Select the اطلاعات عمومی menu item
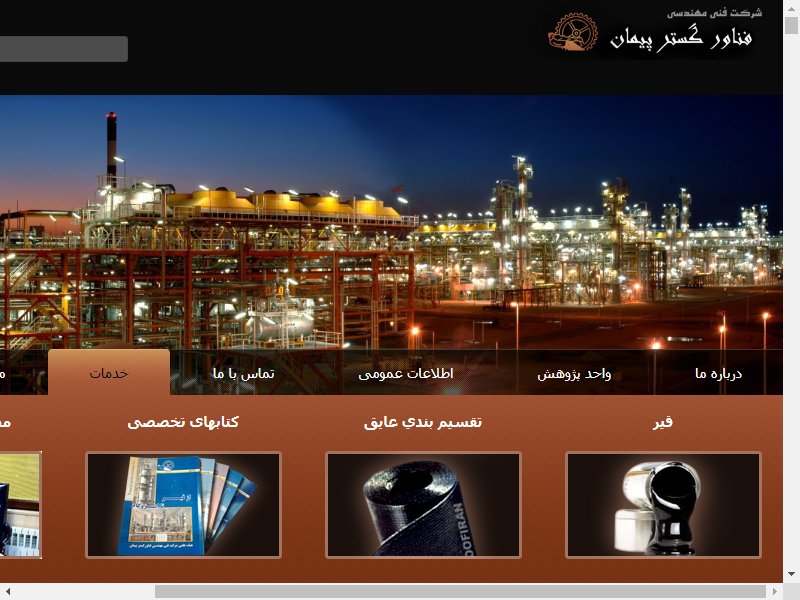This screenshot has height=600, width=800. (406, 374)
